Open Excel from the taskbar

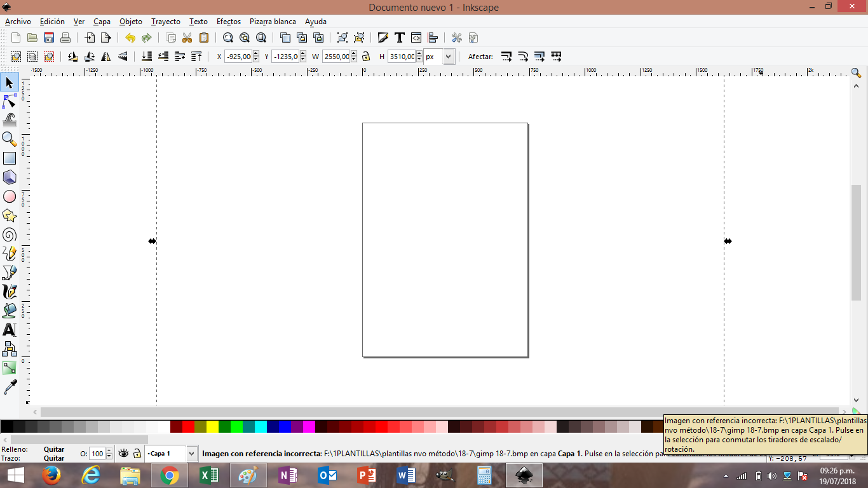point(209,475)
